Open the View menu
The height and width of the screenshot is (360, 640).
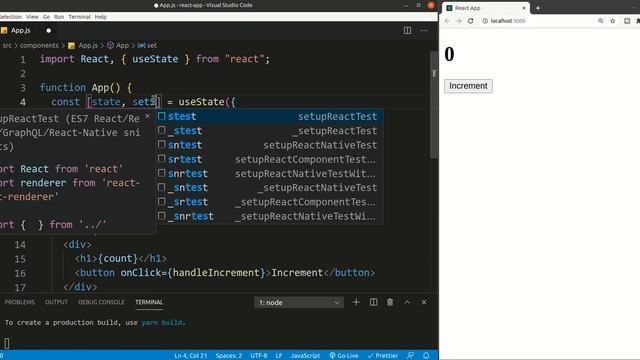[x=32, y=17]
